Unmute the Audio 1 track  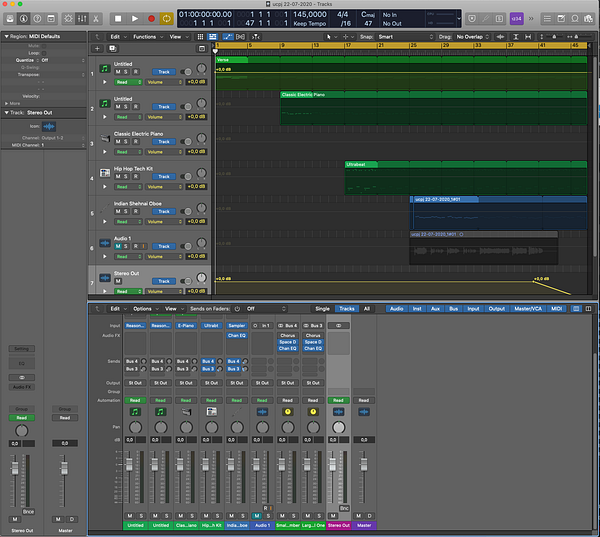(117, 246)
